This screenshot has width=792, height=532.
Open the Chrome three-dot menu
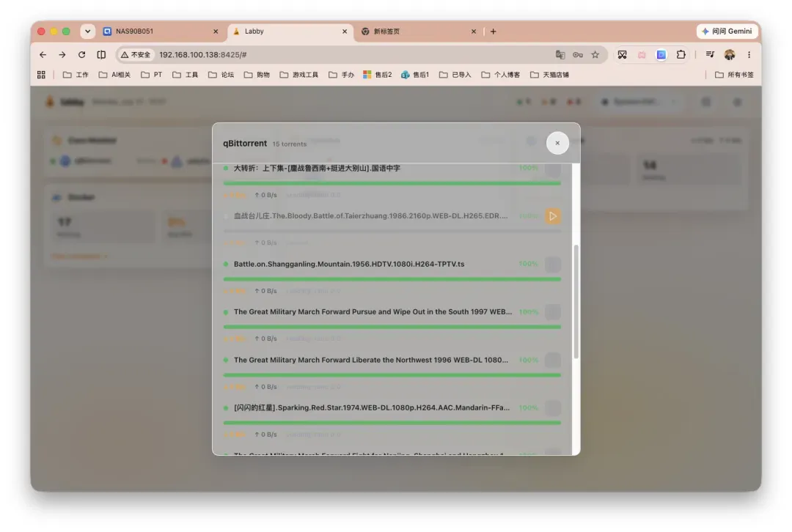[749, 54]
